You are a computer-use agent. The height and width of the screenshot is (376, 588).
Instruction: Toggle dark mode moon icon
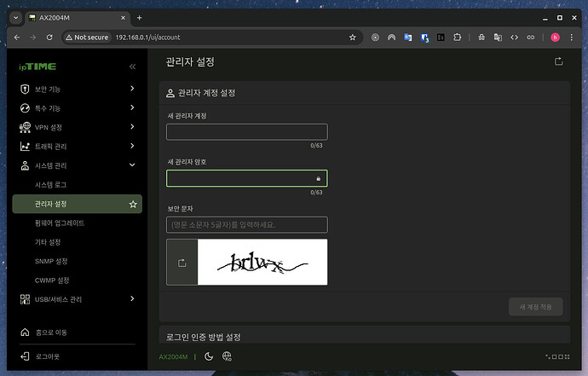click(x=209, y=356)
